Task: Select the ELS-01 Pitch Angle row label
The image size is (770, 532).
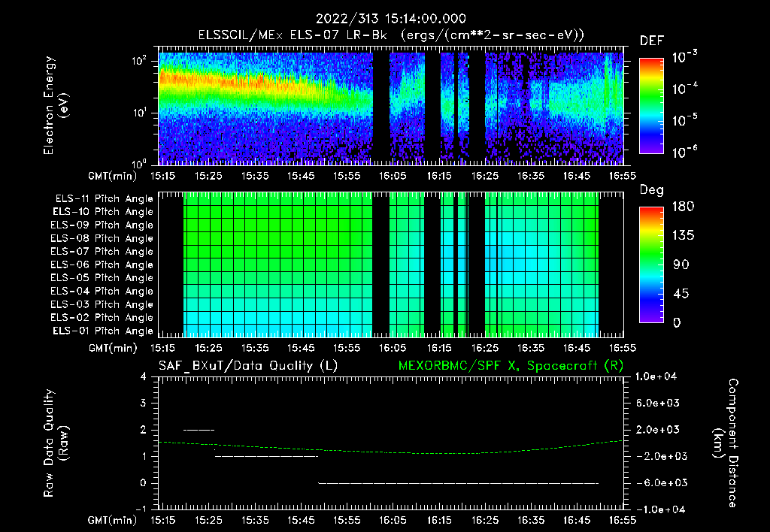Action: click(103, 331)
